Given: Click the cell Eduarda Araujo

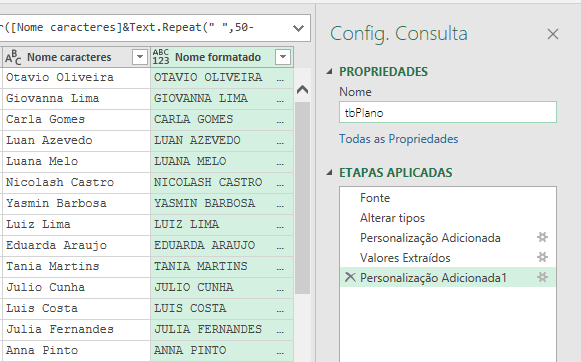Looking at the screenshot, I should (76, 245).
